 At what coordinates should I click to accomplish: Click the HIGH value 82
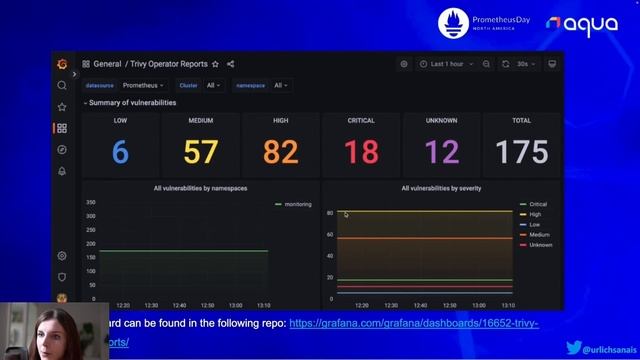281,152
